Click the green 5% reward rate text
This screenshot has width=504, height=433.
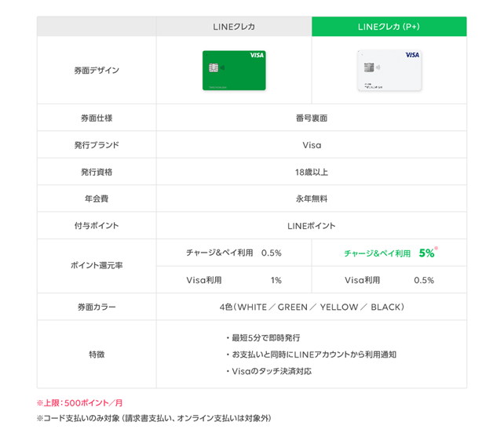[x=426, y=253]
